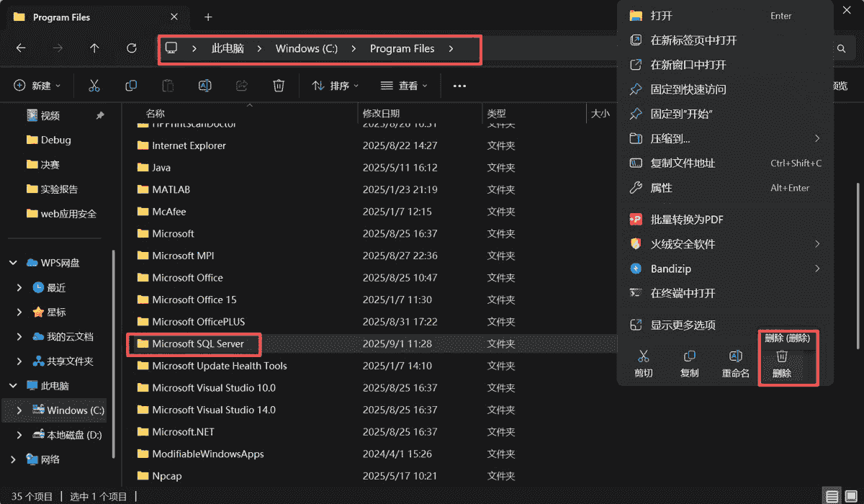Click the Rename icon in toolbar
Image resolution: width=864 pixels, height=504 pixels.
pyautogui.click(x=204, y=86)
